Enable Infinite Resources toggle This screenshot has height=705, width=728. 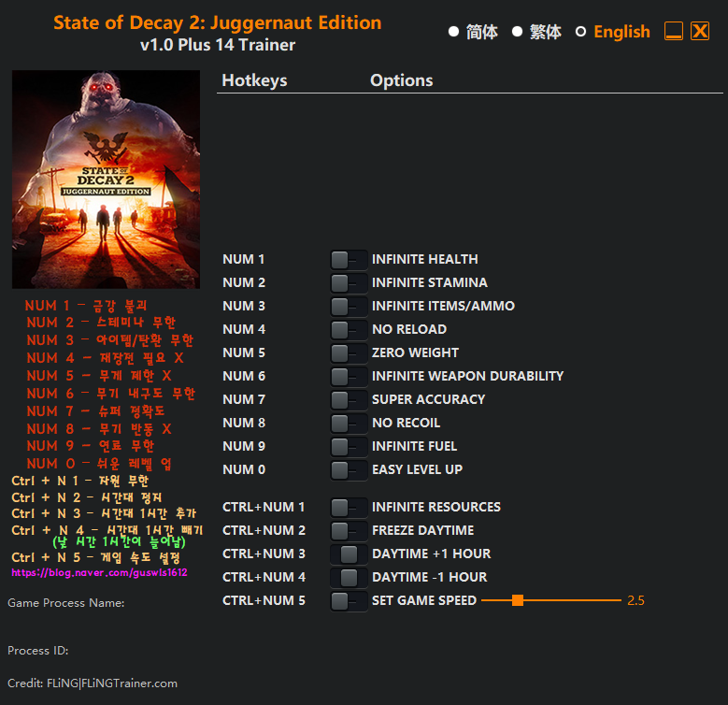tap(349, 507)
